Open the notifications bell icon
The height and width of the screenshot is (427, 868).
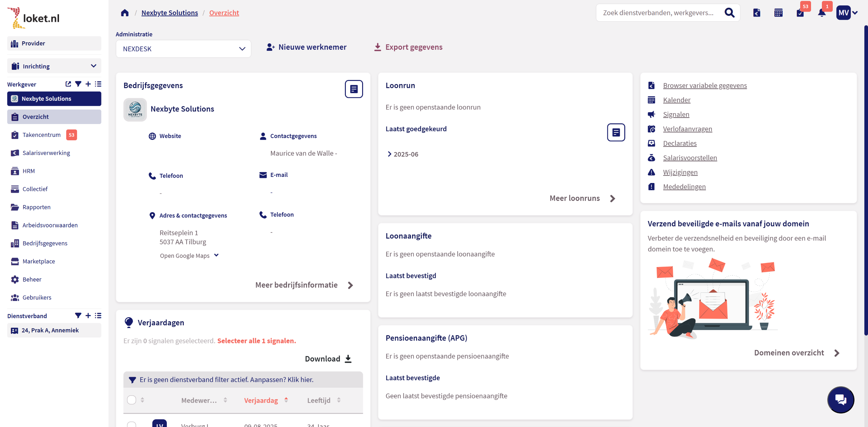[x=822, y=13]
